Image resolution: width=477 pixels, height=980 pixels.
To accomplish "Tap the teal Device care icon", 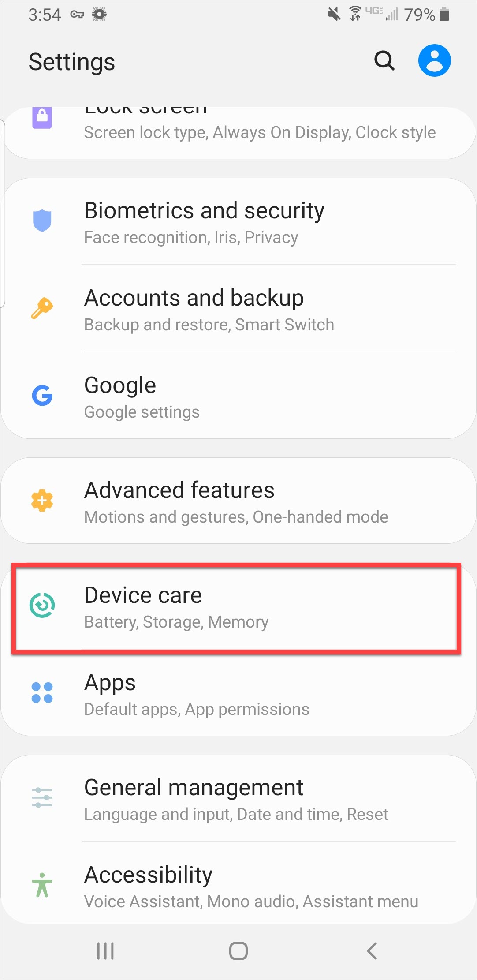I will (42, 605).
